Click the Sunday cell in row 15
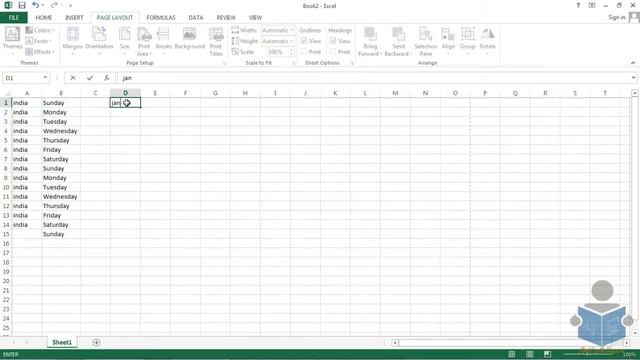640x360 pixels. [x=60, y=234]
